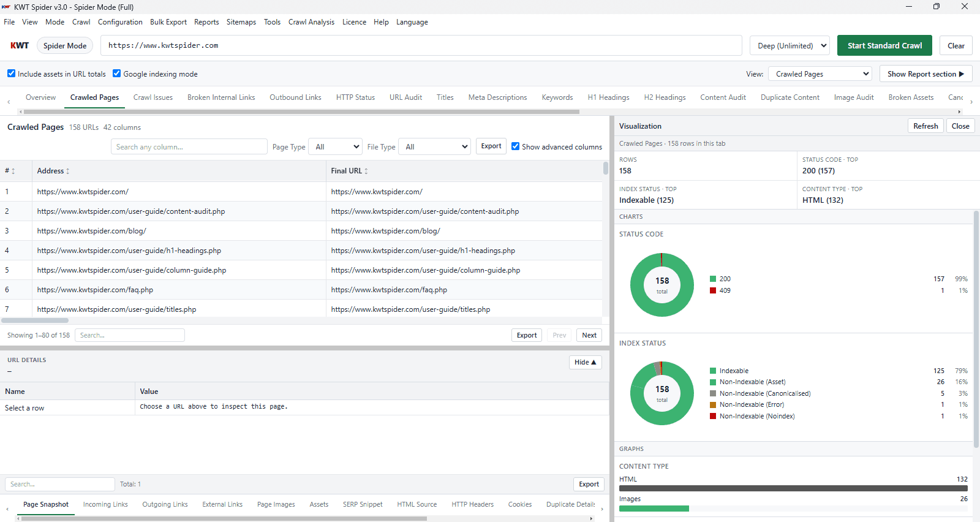Click the Search any column field
The image size is (980, 522).
(x=189, y=147)
